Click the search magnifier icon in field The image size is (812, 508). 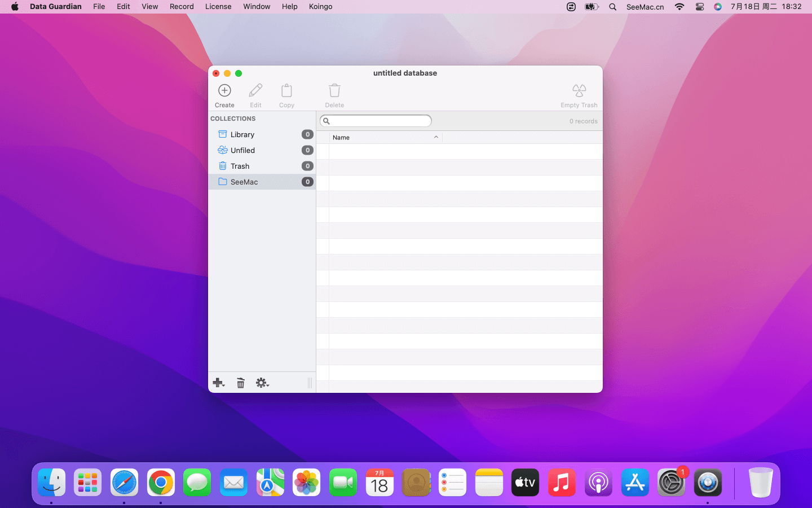point(326,121)
